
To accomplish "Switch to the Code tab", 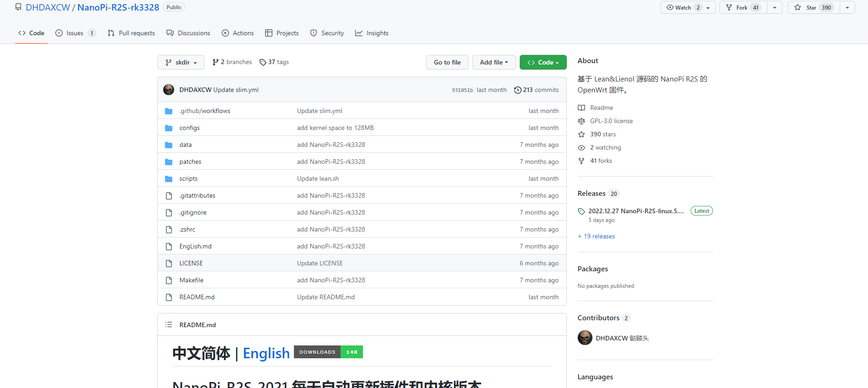I will click(x=31, y=33).
